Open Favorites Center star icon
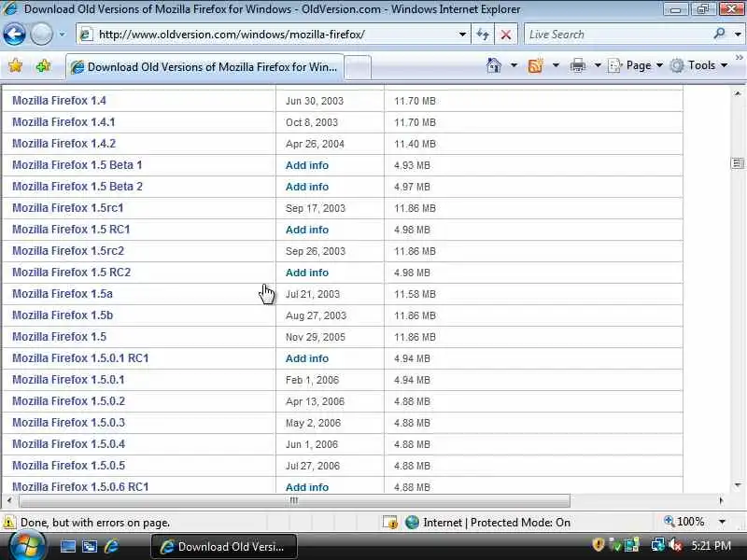This screenshot has width=747, height=560. (15, 65)
